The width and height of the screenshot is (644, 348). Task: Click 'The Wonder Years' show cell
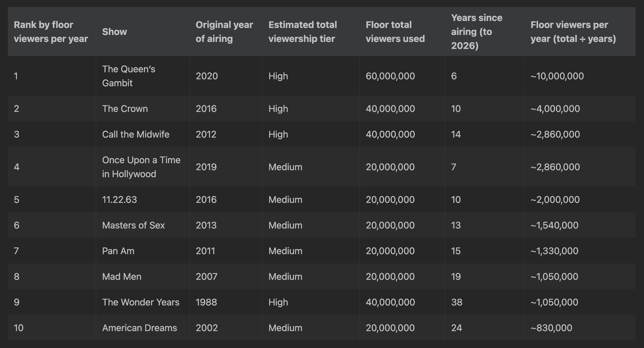coord(141,302)
